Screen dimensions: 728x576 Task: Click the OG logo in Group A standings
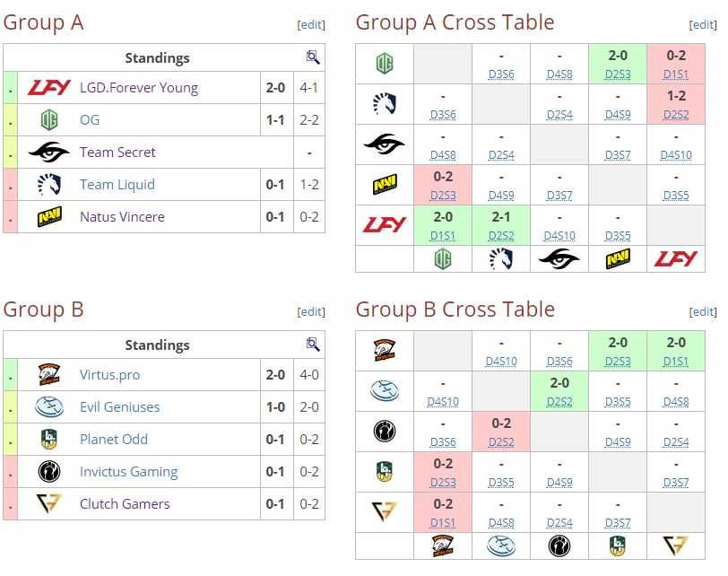(48, 120)
